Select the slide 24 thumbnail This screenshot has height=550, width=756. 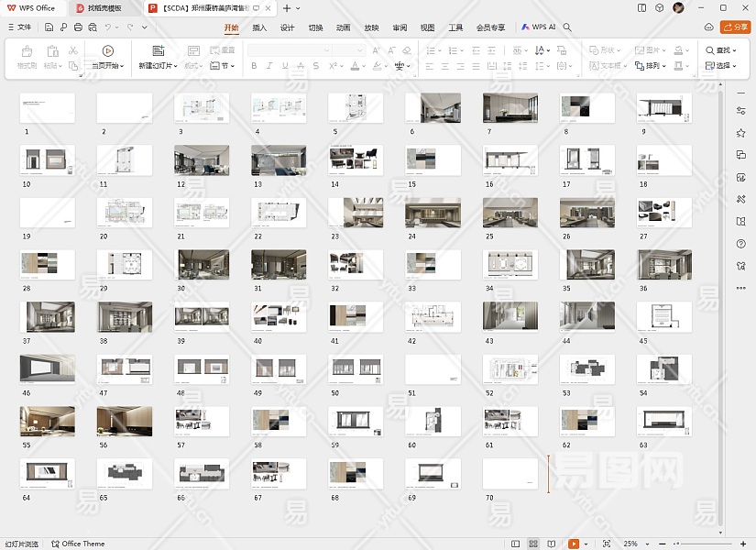(x=433, y=213)
